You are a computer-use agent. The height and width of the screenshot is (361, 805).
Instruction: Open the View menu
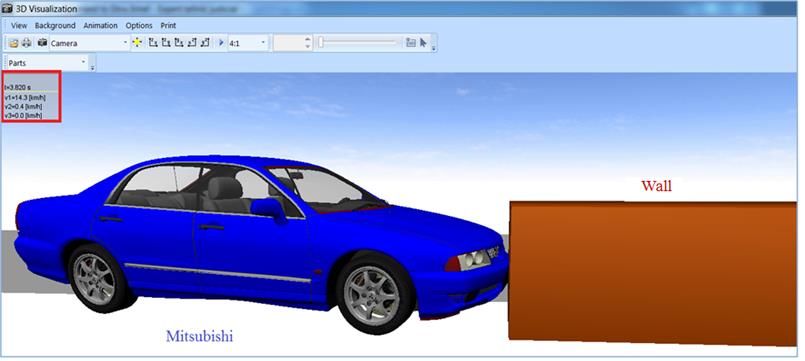tap(19, 25)
